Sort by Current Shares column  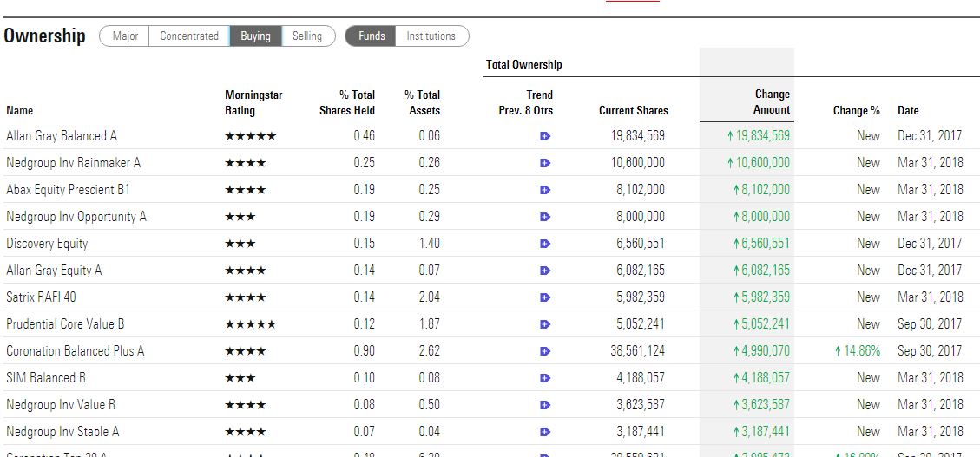(x=633, y=110)
